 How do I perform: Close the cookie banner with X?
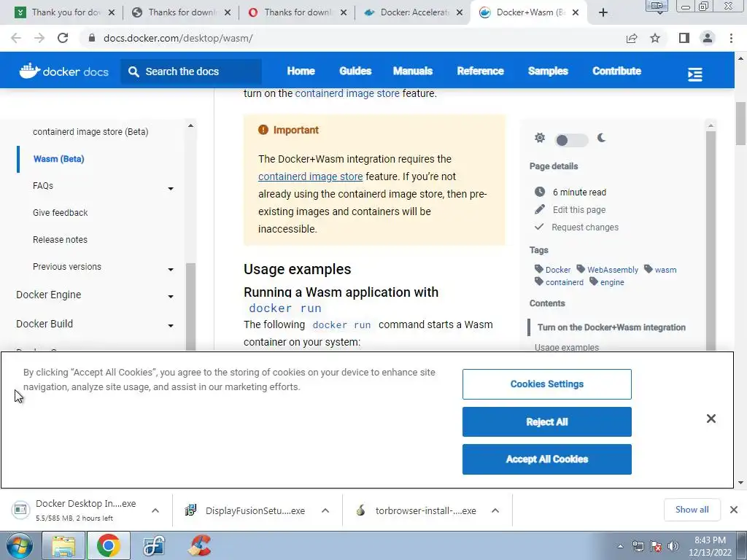[x=711, y=419]
